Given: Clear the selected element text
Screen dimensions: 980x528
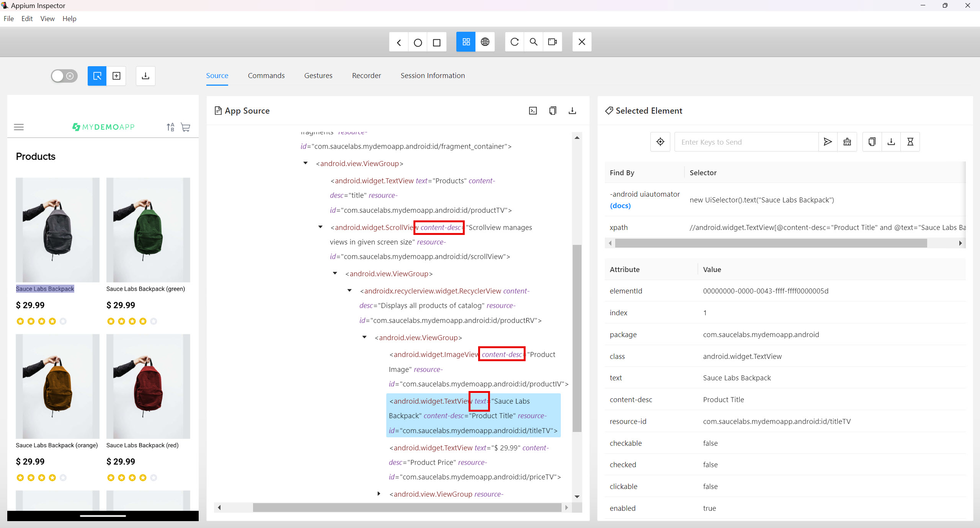Looking at the screenshot, I should coord(847,142).
